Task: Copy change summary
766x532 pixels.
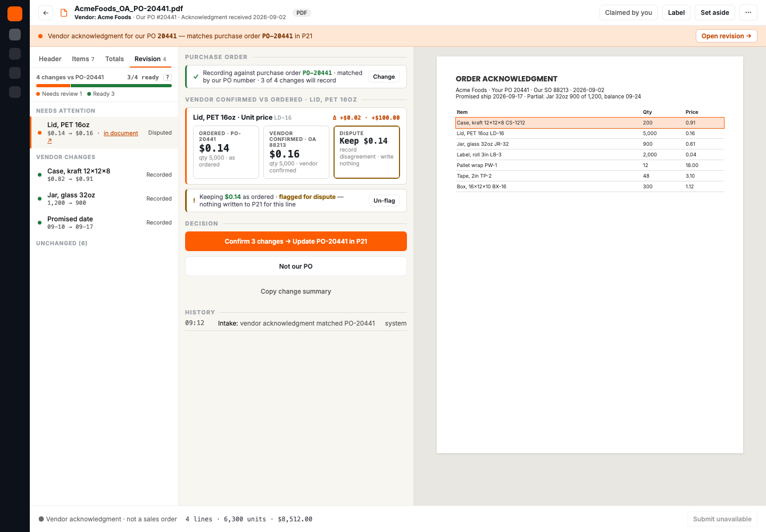Action: [296, 292]
